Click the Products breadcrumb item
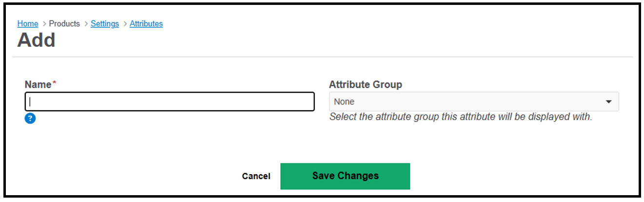Screen dimensions: 644x202 click(x=64, y=23)
